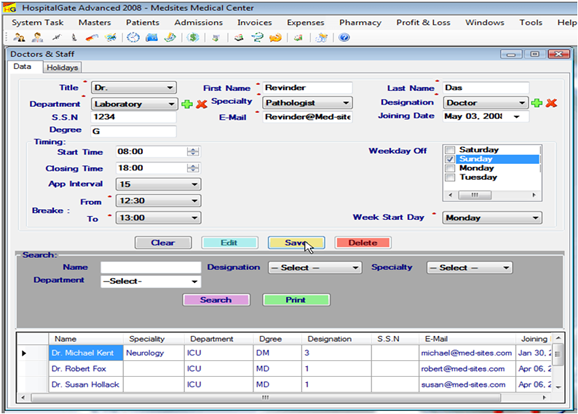
Task: Open the Patients menu
Action: [143, 22]
